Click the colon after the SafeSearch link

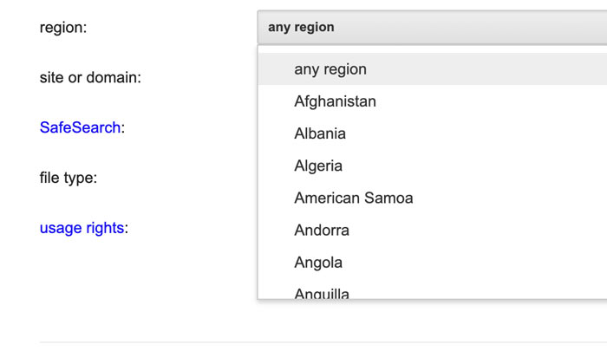(x=123, y=128)
